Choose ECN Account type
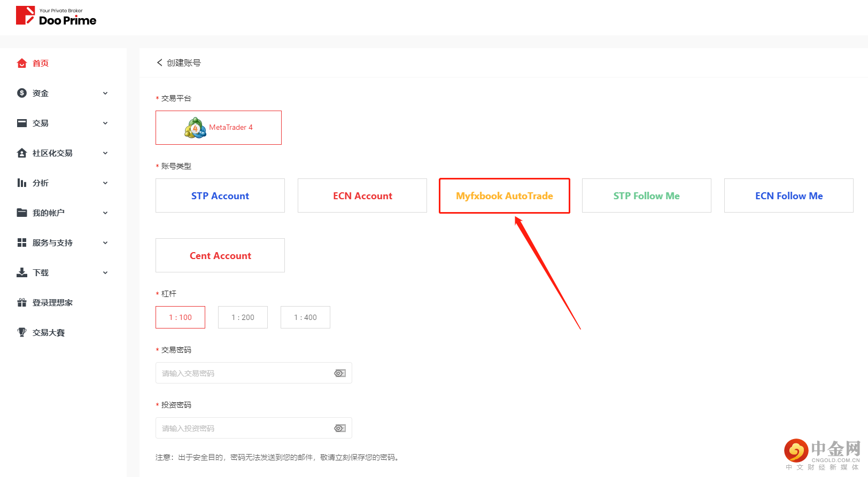This screenshot has width=868, height=477. click(x=362, y=196)
